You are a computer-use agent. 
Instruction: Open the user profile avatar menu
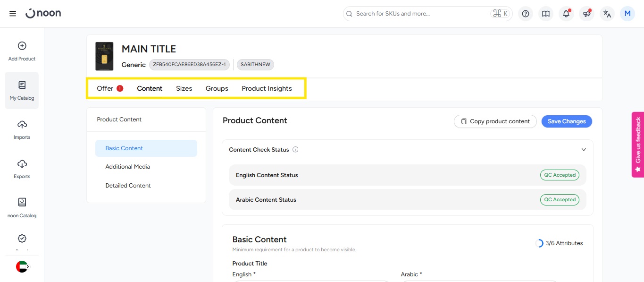point(627,14)
